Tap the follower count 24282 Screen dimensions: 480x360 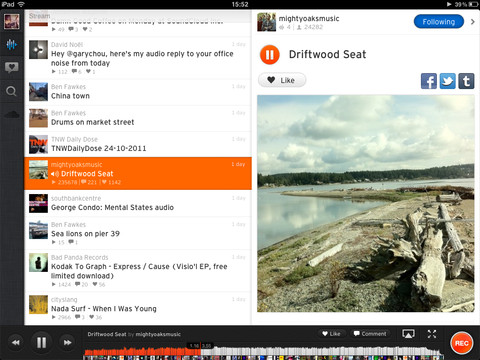(310, 27)
